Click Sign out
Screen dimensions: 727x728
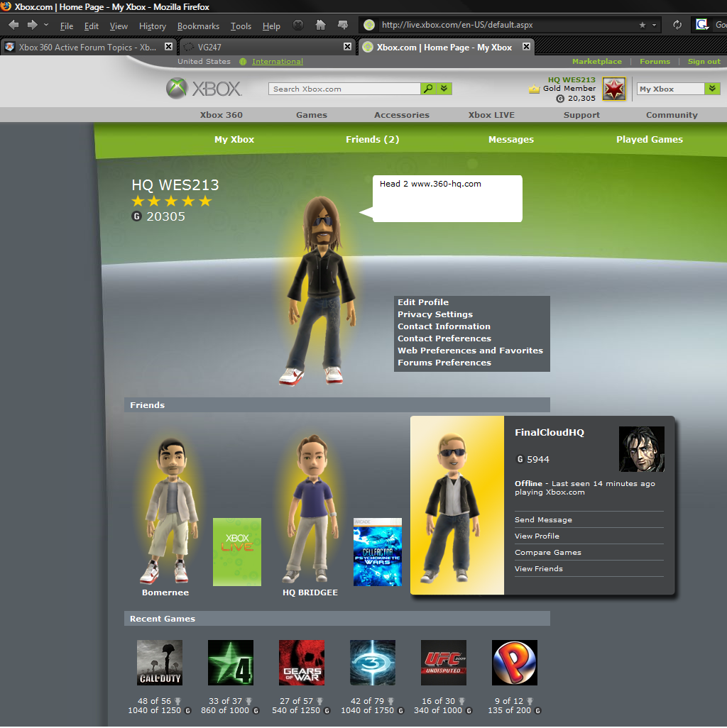[x=704, y=61]
